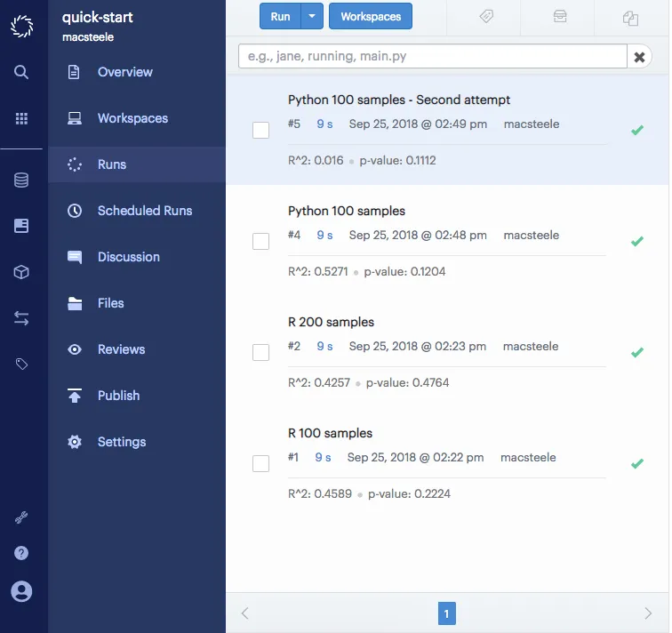Click the Workspaces button in top bar
The height and width of the screenshot is (633, 672).
pyautogui.click(x=371, y=17)
